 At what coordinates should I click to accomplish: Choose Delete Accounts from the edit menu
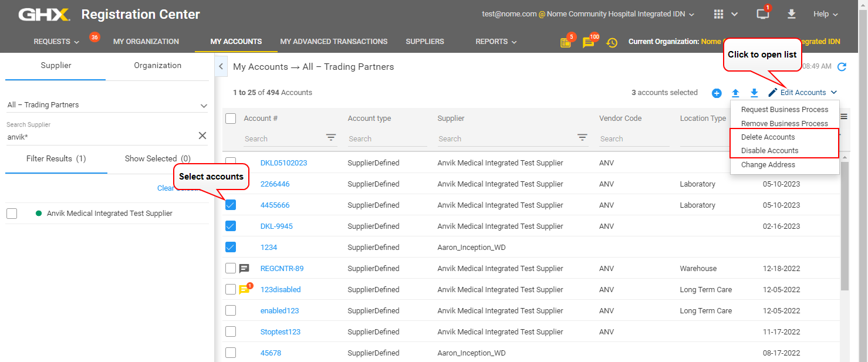(x=768, y=137)
